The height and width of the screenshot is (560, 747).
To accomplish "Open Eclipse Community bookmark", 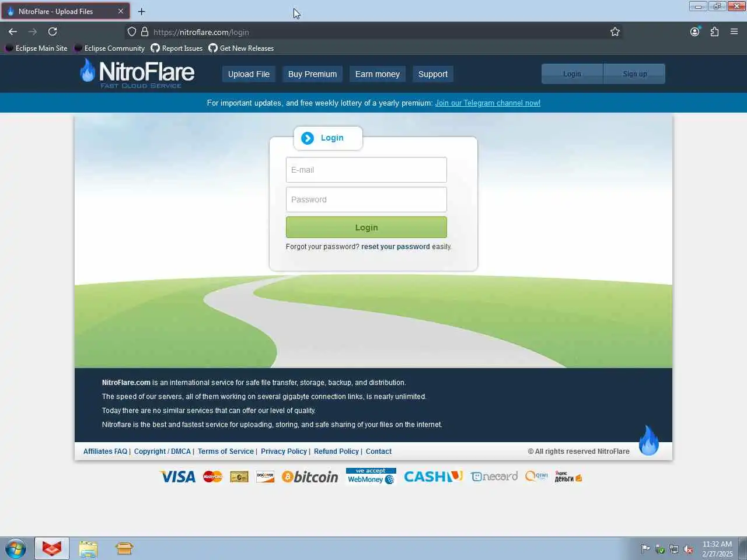I will tap(109, 48).
